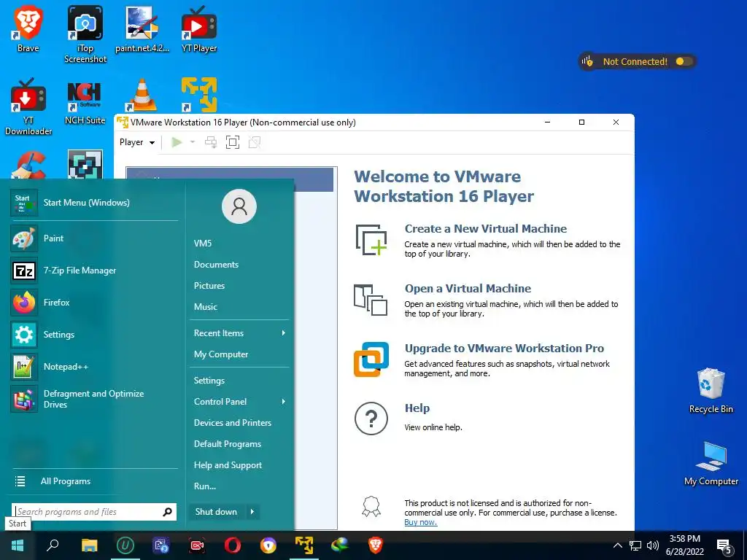The width and height of the screenshot is (747, 560).
Task: Click Create a New Virtual Machine icon
Action: click(371, 239)
